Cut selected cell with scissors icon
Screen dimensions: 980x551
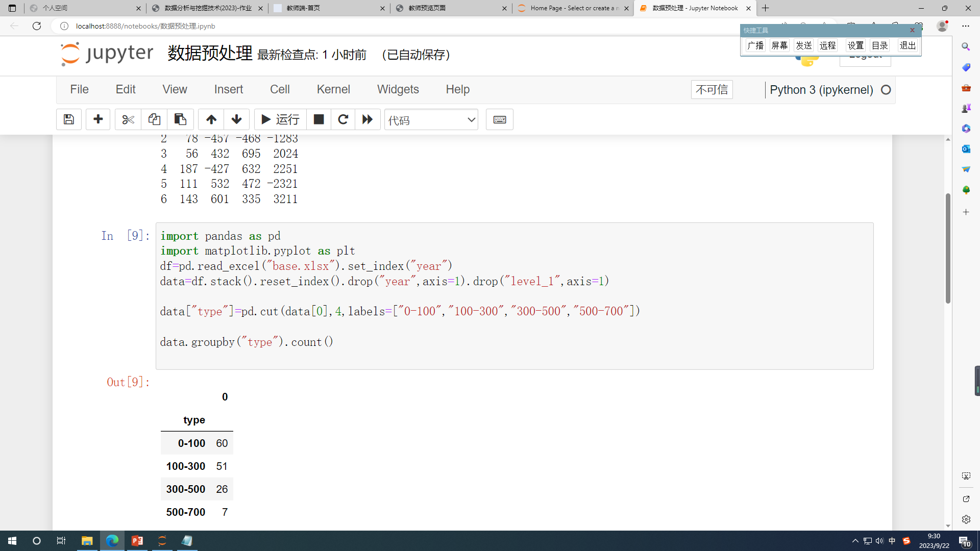[128, 119]
